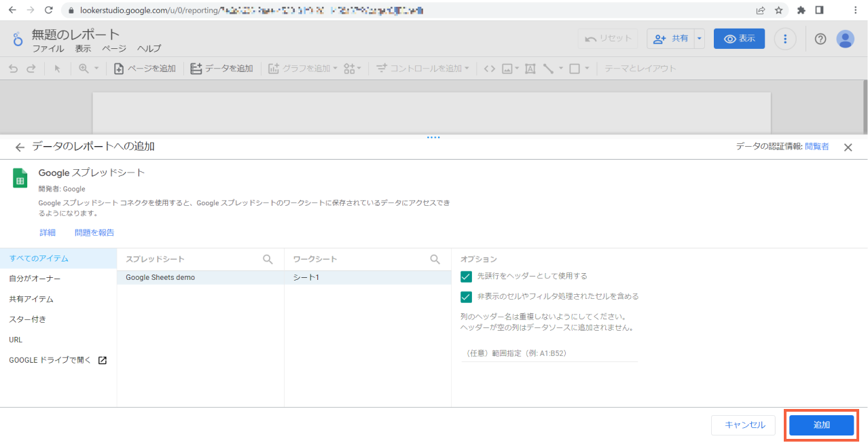Expand the 共有 button dropdown arrow
Image resolution: width=868 pixels, height=445 pixels.
pyautogui.click(x=699, y=38)
